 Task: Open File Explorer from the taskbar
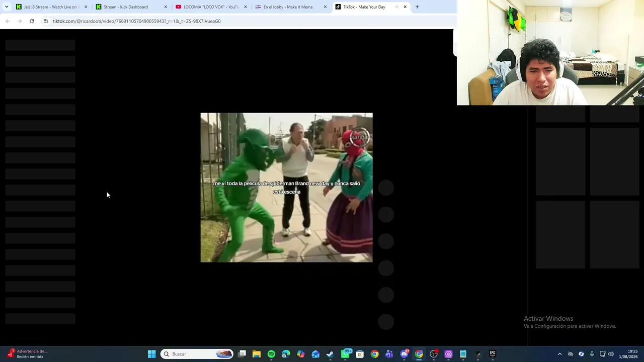click(x=257, y=354)
